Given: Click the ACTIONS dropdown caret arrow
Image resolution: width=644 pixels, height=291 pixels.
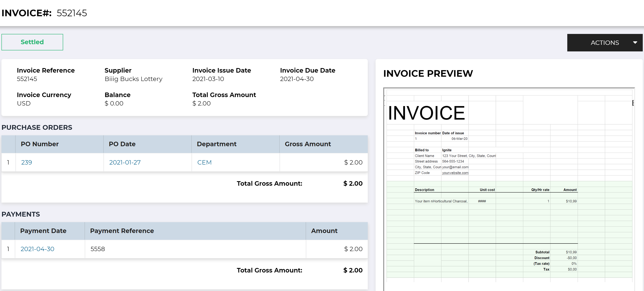Looking at the screenshot, I should coord(635,43).
